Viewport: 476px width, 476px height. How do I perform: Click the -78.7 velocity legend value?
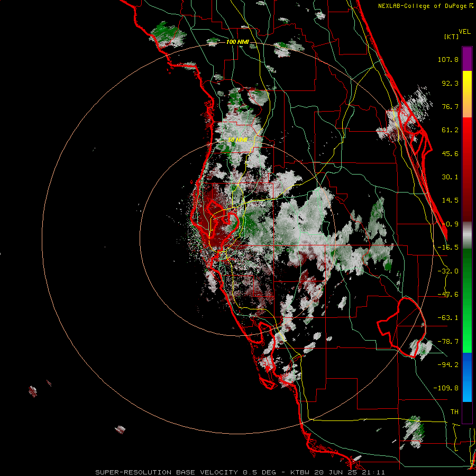448,342
